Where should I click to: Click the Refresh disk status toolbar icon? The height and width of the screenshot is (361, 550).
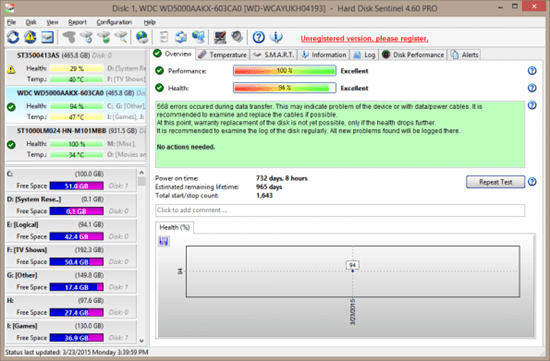click(x=13, y=37)
